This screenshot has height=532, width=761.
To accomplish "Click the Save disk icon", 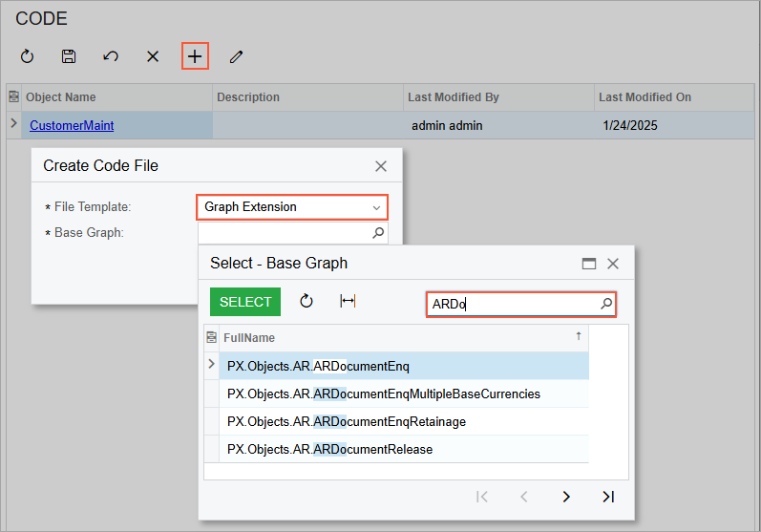I will click(69, 56).
